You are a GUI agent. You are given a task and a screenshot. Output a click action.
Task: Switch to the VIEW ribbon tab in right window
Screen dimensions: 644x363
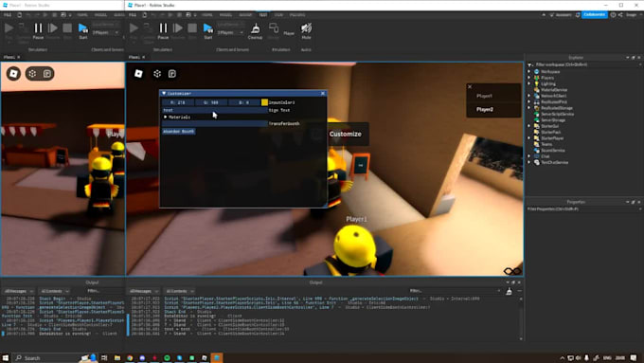tap(278, 15)
